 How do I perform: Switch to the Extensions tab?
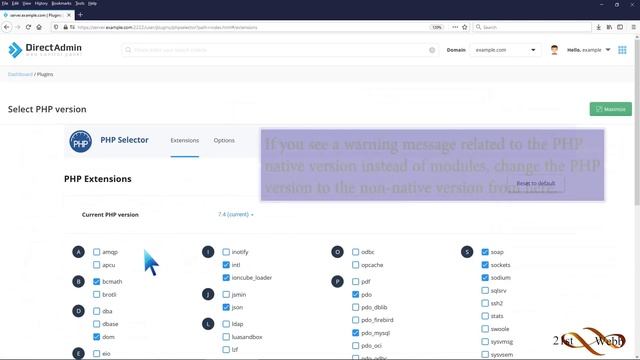[184, 140]
